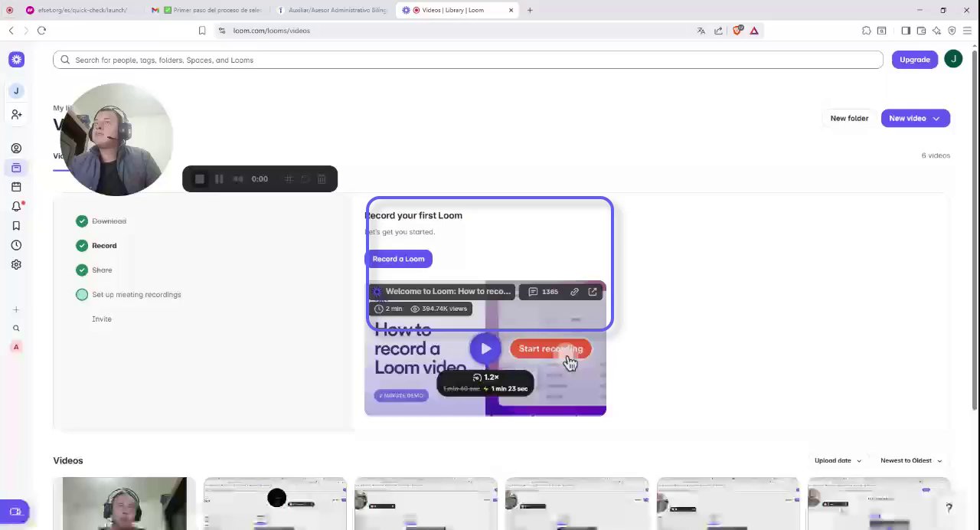Screen dimensions: 980x530
Task: Click the plus icon in the sidebar
Action: click(x=16, y=310)
